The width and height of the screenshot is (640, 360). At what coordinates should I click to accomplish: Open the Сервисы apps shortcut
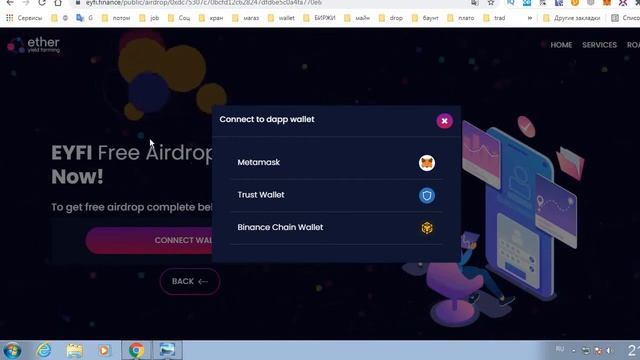[x=24, y=18]
